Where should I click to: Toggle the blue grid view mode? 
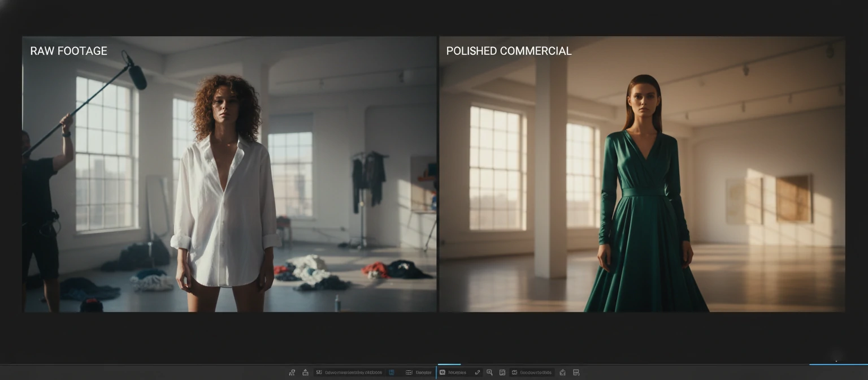click(x=392, y=372)
